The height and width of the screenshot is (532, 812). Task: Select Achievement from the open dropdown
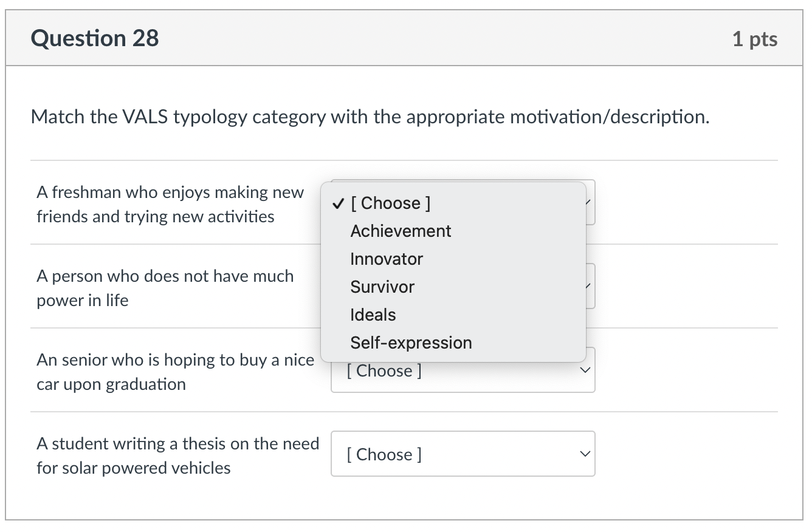pyautogui.click(x=400, y=231)
